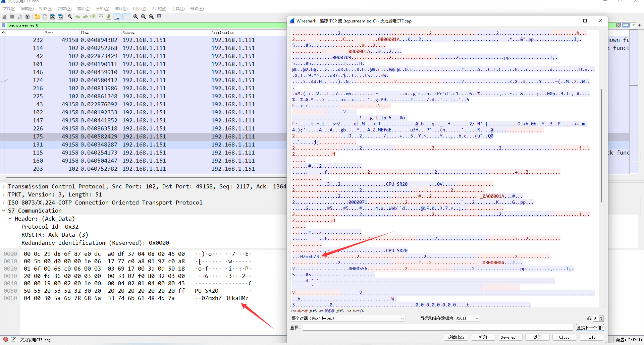Click the zoom out icon
The height and width of the screenshot is (345, 644).
pyautogui.click(x=144, y=17)
